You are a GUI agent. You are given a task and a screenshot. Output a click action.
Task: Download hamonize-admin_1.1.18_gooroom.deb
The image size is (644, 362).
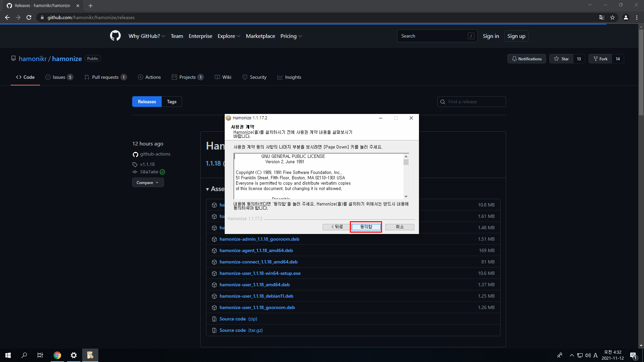[259, 239]
